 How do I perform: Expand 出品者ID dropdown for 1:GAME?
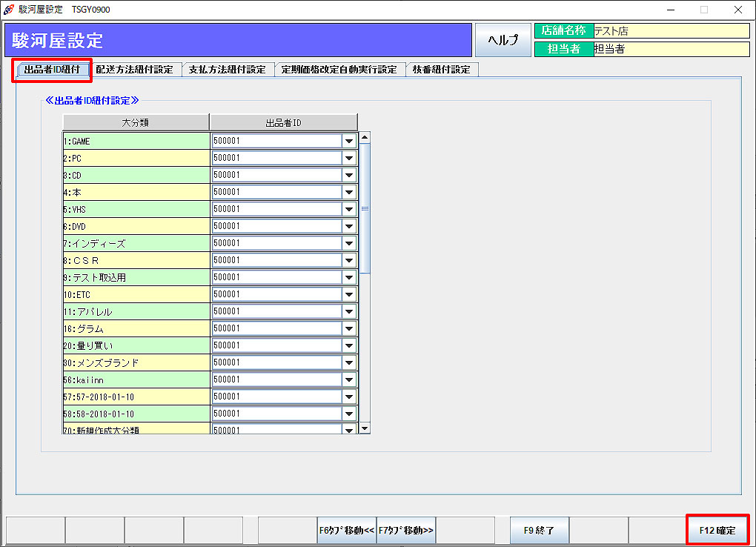[349, 141]
